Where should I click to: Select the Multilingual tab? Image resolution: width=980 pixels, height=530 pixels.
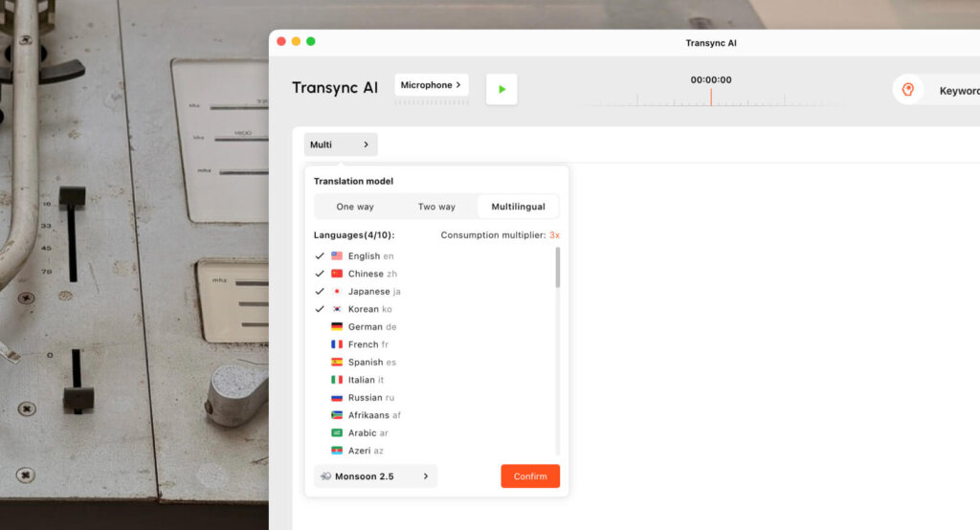(x=518, y=207)
